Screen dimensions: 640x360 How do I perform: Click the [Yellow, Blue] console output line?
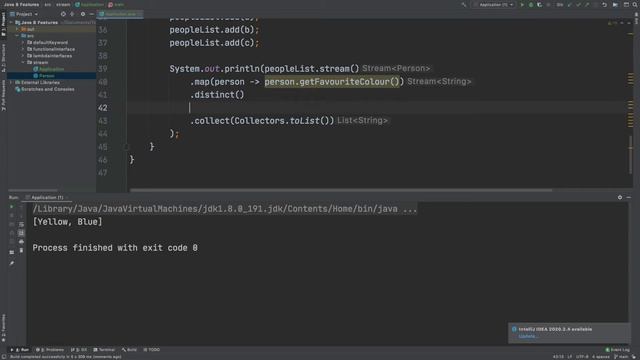pos(67,222)
